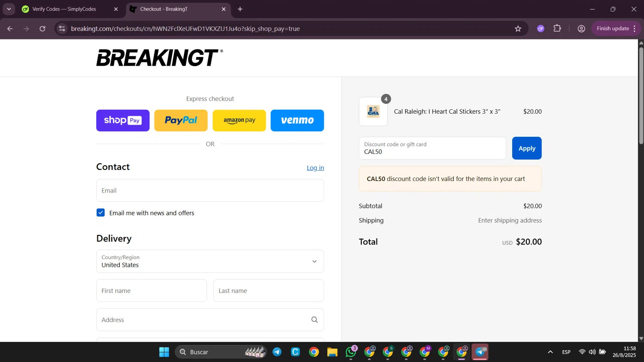
Task: Click the ESP language indicator
Action: (566, 352)
